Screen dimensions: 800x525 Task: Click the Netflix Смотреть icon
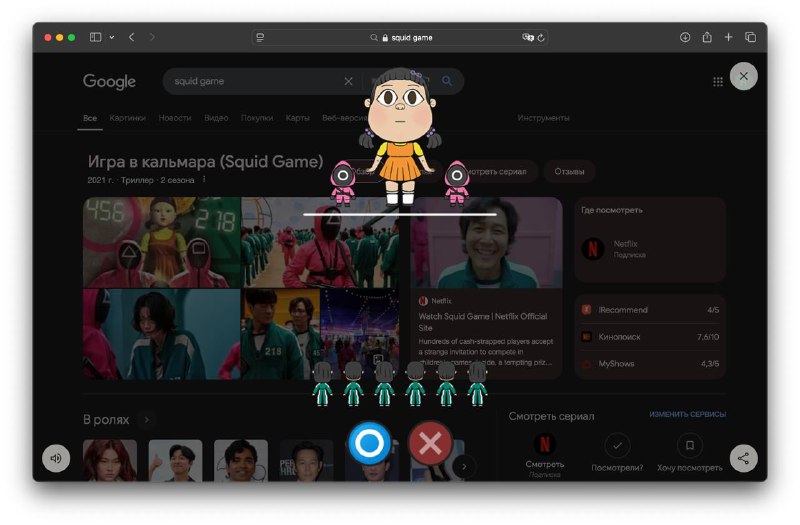[544, 445]
